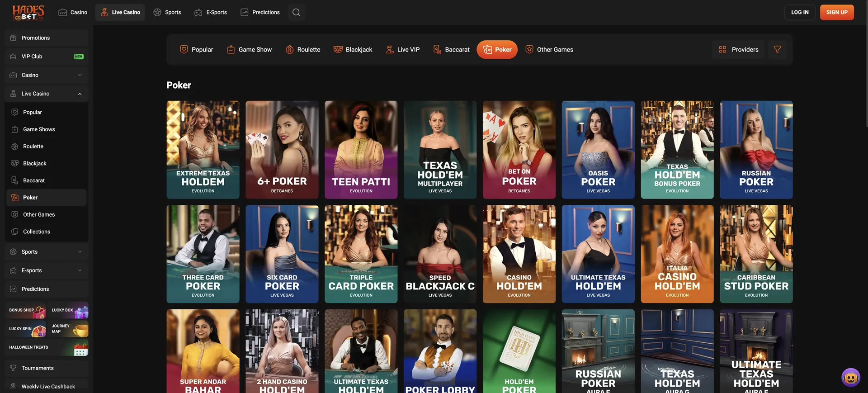
Task: Open the Live VIP category tab
Action: click(403, 49)
